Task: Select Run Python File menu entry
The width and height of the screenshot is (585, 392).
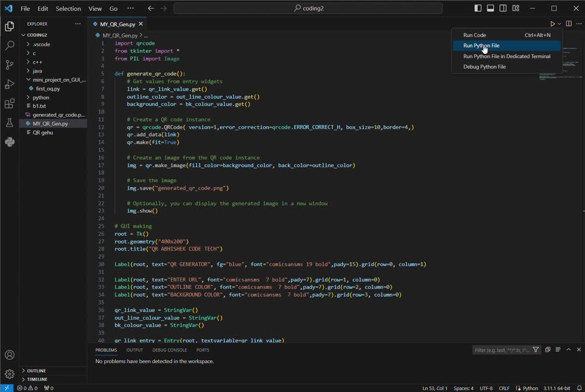Action: coord(507,46)
